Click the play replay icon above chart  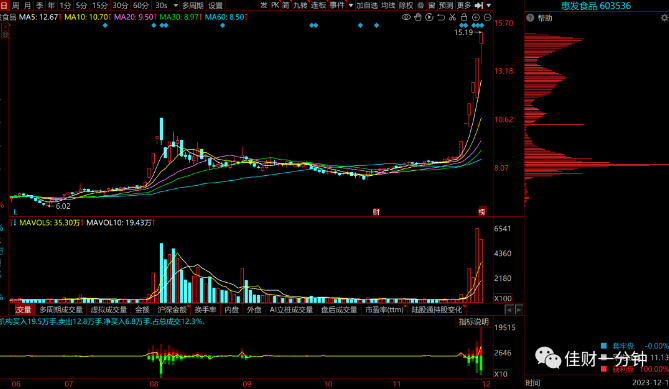click(x=429, y=17)
